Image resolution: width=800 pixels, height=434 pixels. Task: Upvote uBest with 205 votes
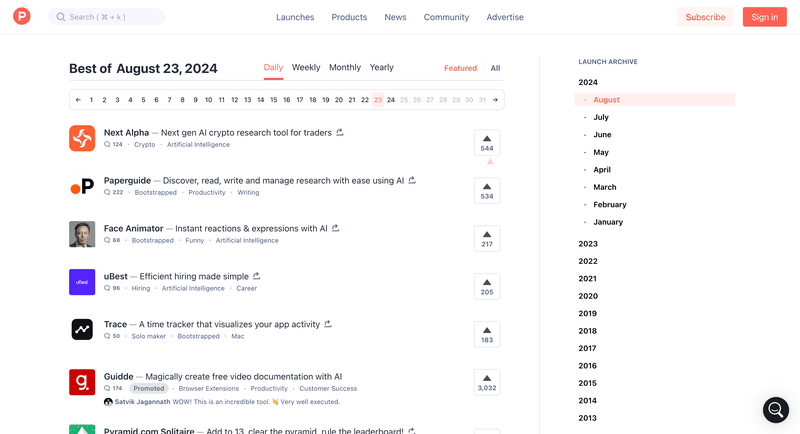(487, 287)
